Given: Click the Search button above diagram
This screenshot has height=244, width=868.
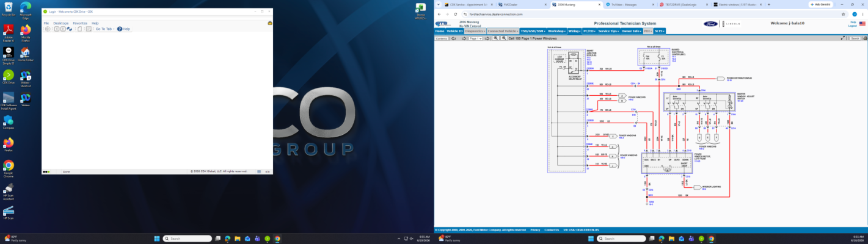Looking at the screenshot, I should [855, 38].
